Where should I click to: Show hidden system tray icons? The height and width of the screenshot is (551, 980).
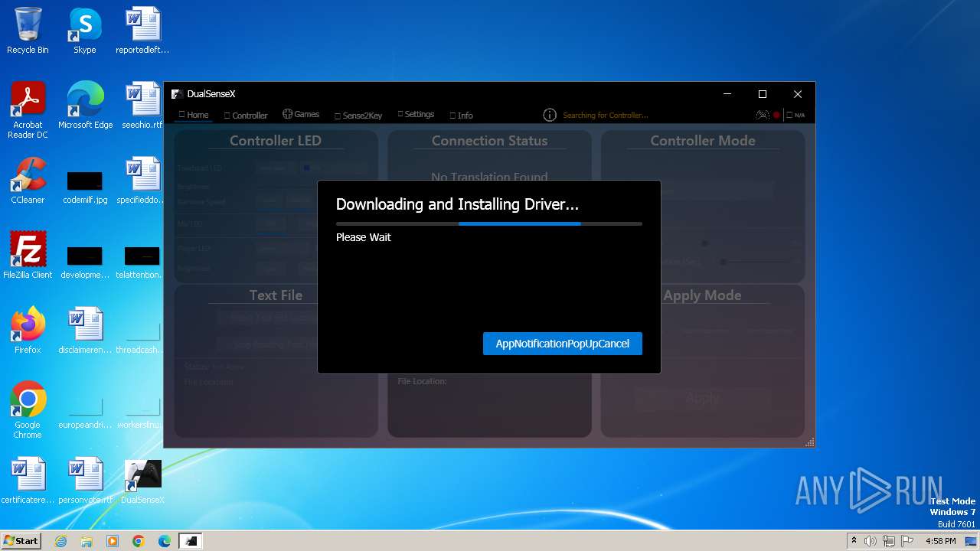[x=854, y=541]
